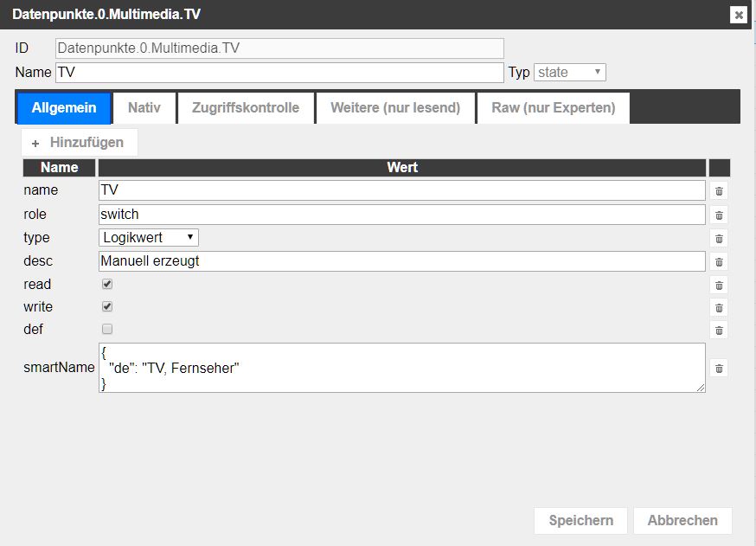Viewport: 756px width, 546px height.
Task: Click the smartName row label
Action: (59, 368)
